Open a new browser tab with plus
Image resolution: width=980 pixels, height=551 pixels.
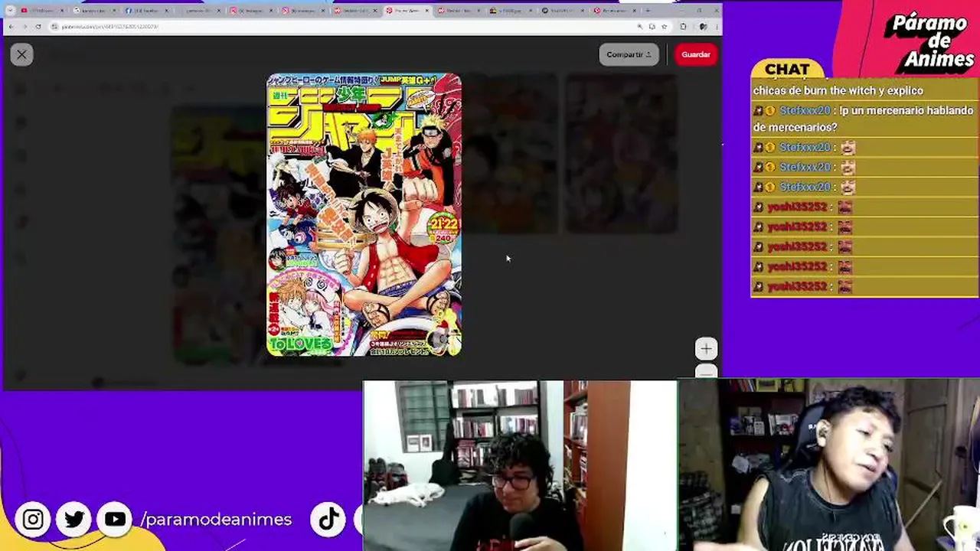coord(648,11)
